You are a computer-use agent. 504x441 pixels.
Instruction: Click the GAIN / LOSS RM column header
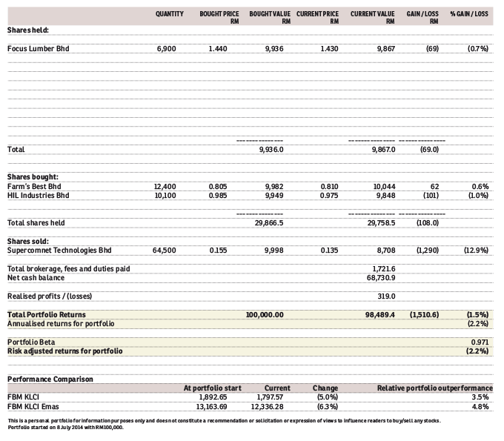(x=422, y=17)
